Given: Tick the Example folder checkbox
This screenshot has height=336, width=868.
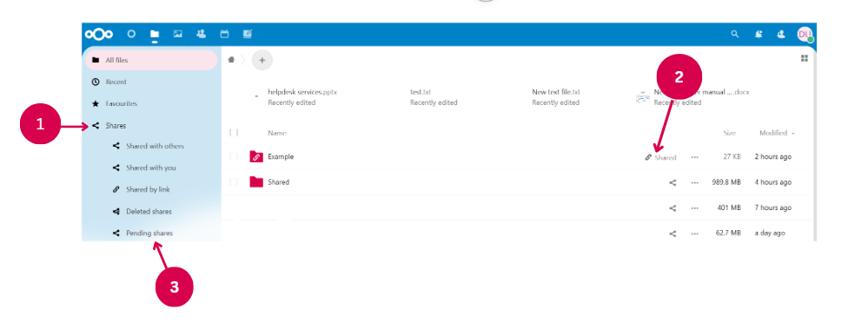Looking at the screenshot, I should pyautogui.click(x=234, y=156).
